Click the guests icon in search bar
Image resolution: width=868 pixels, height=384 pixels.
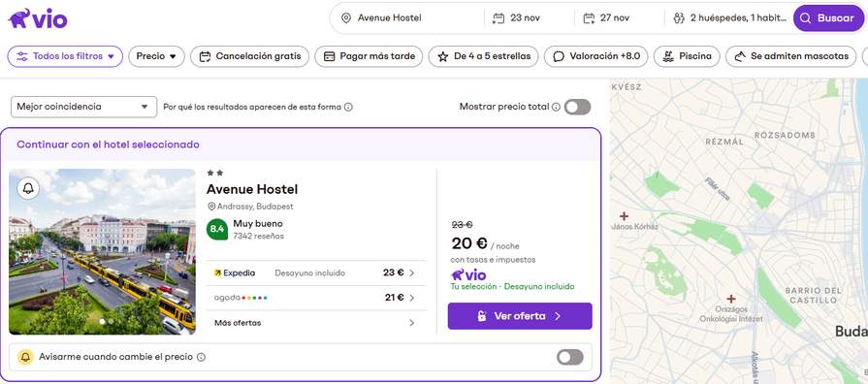(679, 18)
